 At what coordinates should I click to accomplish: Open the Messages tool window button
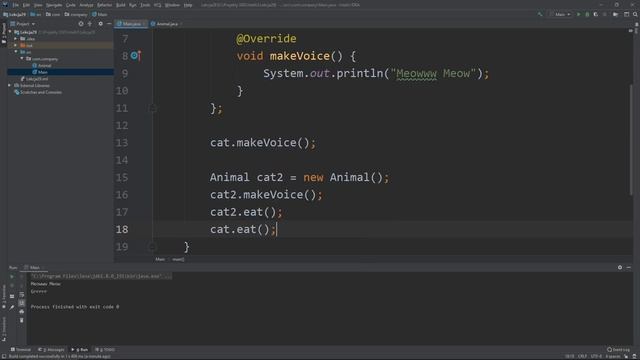(51, 350)
